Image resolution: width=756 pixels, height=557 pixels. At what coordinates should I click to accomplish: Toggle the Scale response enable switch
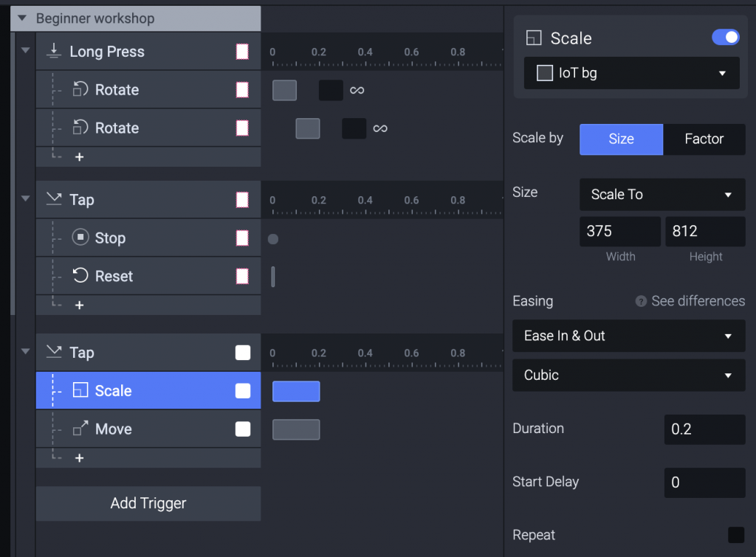click(725, 38)
